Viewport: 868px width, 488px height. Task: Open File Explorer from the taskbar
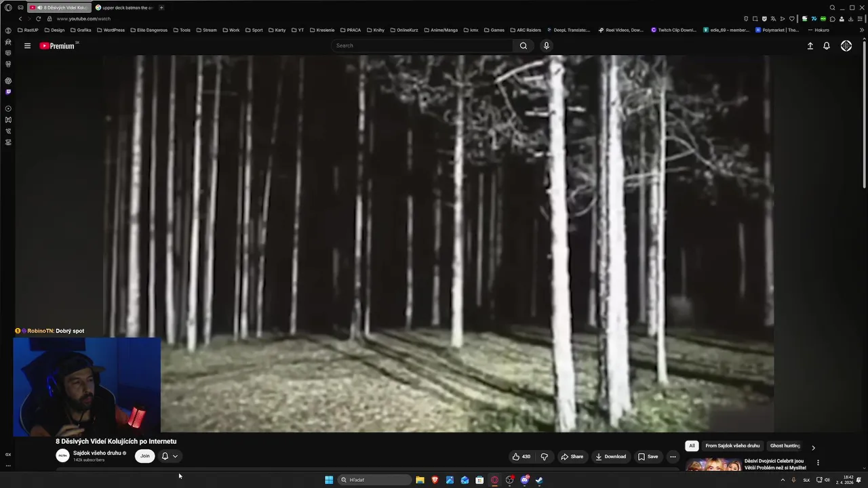[420, 480]
